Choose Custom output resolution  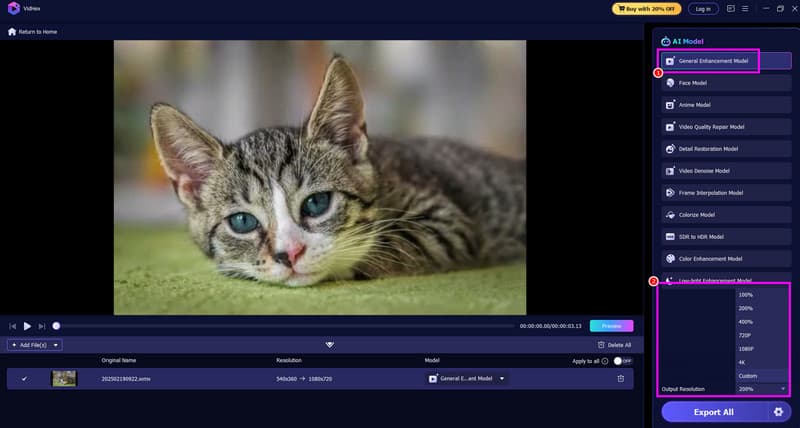747,376
